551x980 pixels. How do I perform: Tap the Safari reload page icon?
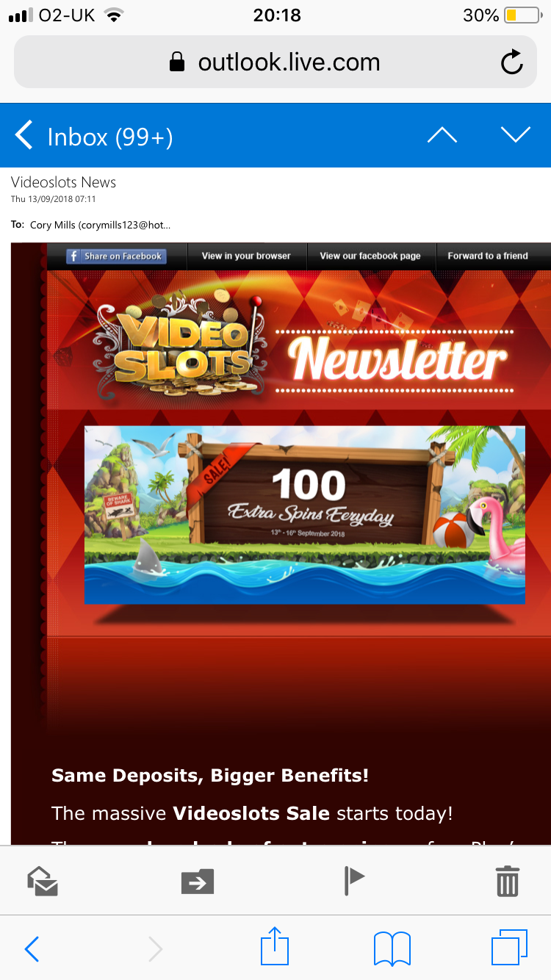tap(512, 63)
